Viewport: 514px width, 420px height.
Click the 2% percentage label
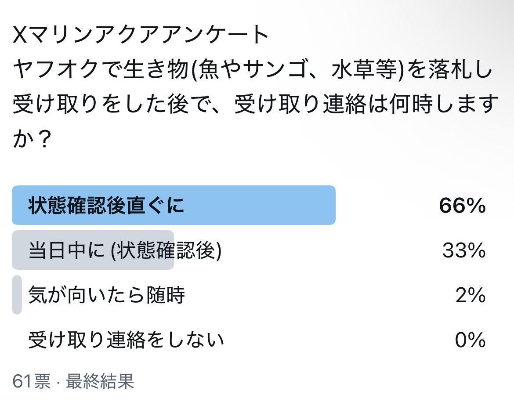tap(471, 295)
